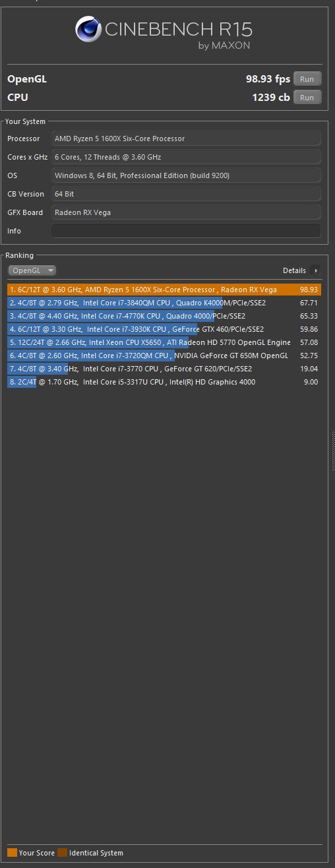Select ranking row Xeon X5650 Radeon HD 5770
The height and width of the screenshot is (868, 335).
pos(164,342)
